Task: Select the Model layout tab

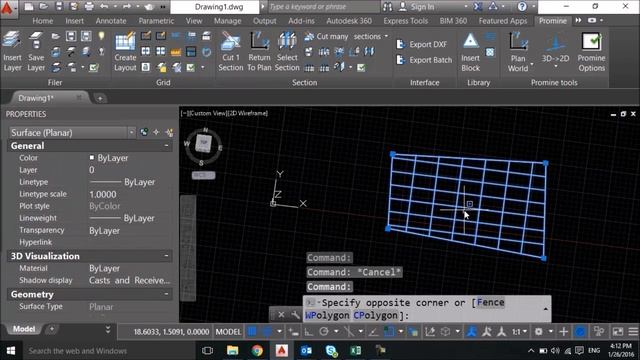Action: (24, 329)
